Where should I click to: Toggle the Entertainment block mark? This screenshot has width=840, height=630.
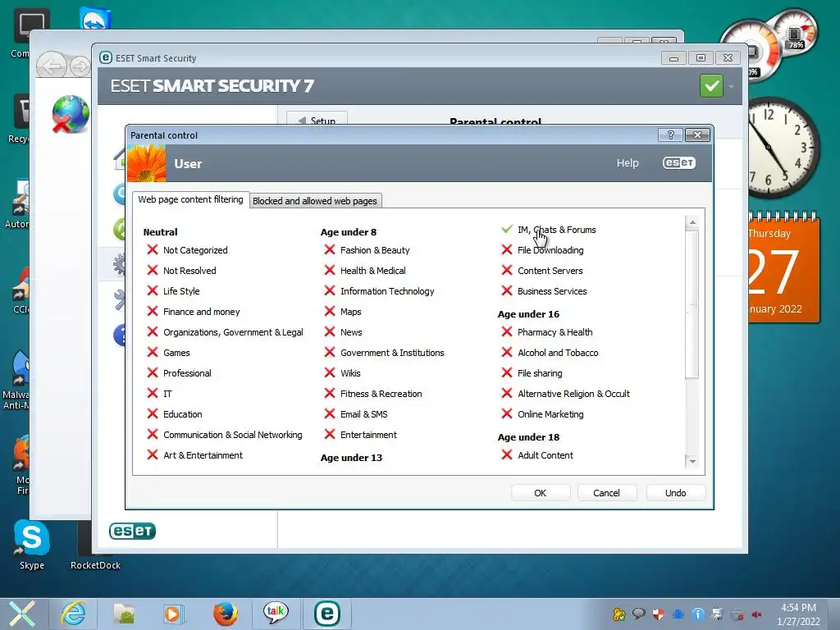pyautogui.click(x=330, y=435)
